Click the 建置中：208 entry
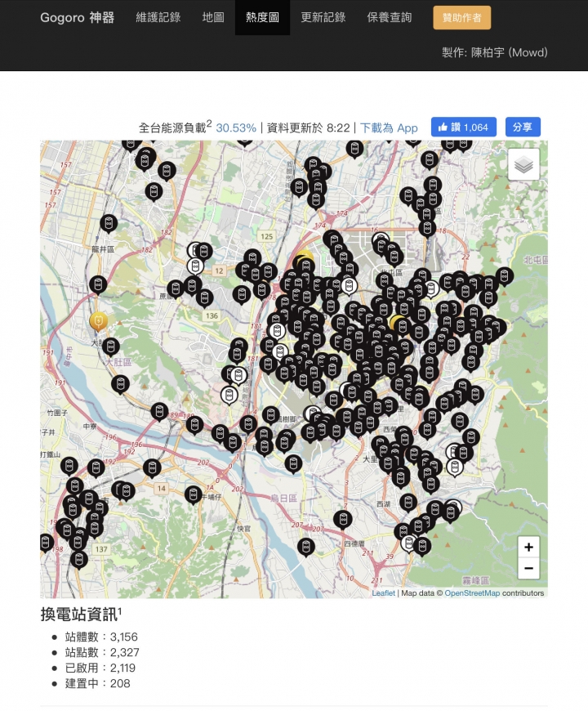The height and width of the screenshot is (711, 588). pos(97,683)
